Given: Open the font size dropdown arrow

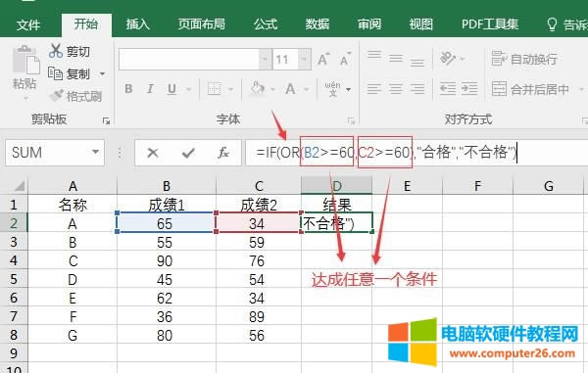Looking at the screenshot, I should (304, 59).
